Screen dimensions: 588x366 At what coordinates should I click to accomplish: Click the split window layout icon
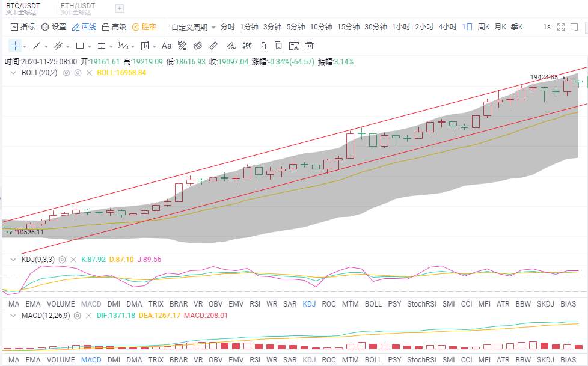[574, 27]
